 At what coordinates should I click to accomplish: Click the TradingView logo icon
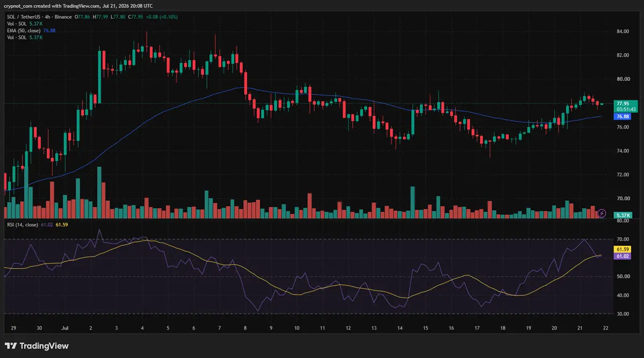pyautogui.click(x=11, y=346)
